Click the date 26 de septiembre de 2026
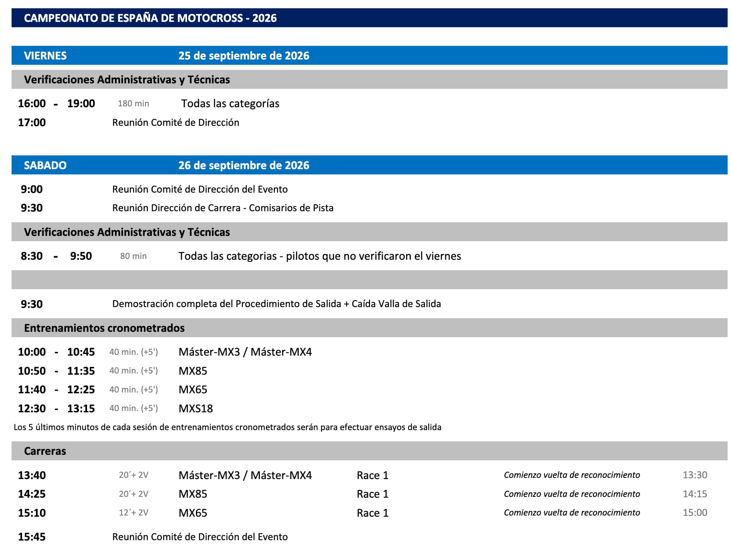Viewport: 731px width, 560px height. tap(244, 165)
